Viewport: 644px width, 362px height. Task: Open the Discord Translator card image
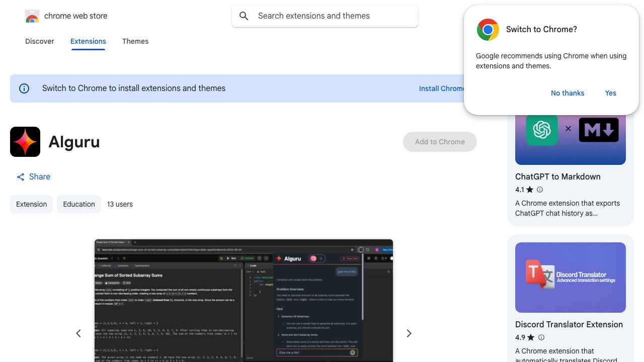coord(571,278)
